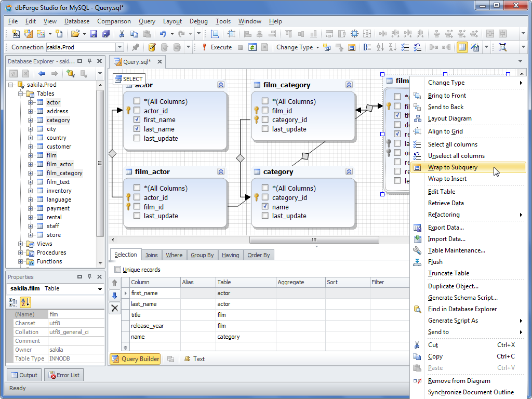Choose Wrap to Subquery from the context menu
Image resolution: width=532 pixels, height=399 pixels.
(452, 167)
